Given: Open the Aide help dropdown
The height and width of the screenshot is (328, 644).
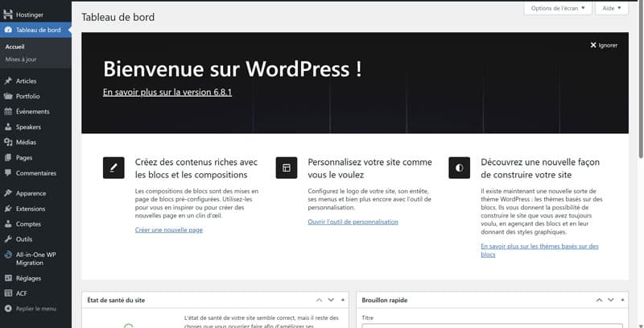Looking at the screenshot, I should click(612, 8).
